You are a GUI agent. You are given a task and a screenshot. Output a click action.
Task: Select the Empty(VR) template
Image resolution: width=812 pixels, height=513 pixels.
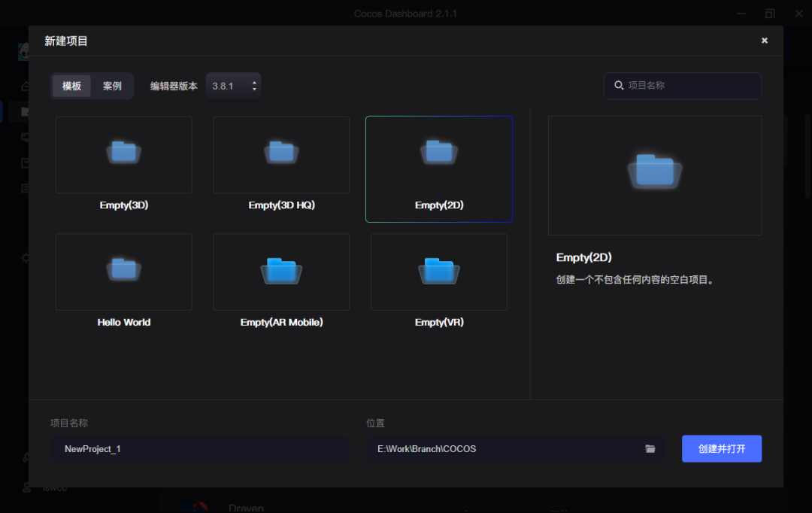[x=439, y=272]
